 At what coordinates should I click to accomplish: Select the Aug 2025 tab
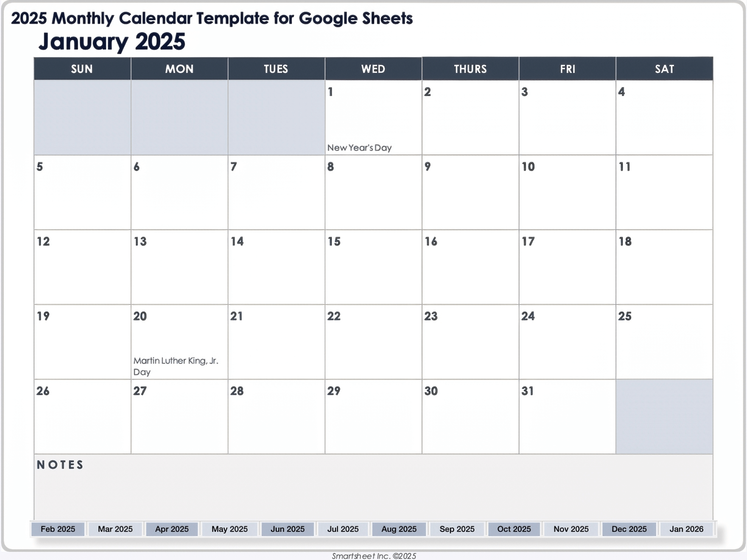click(x=399, y=529)
